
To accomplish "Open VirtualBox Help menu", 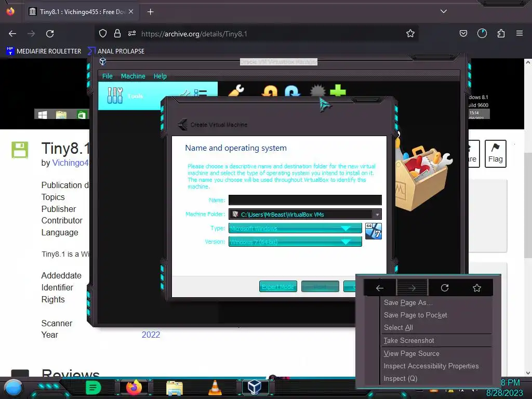I will 160,76.
